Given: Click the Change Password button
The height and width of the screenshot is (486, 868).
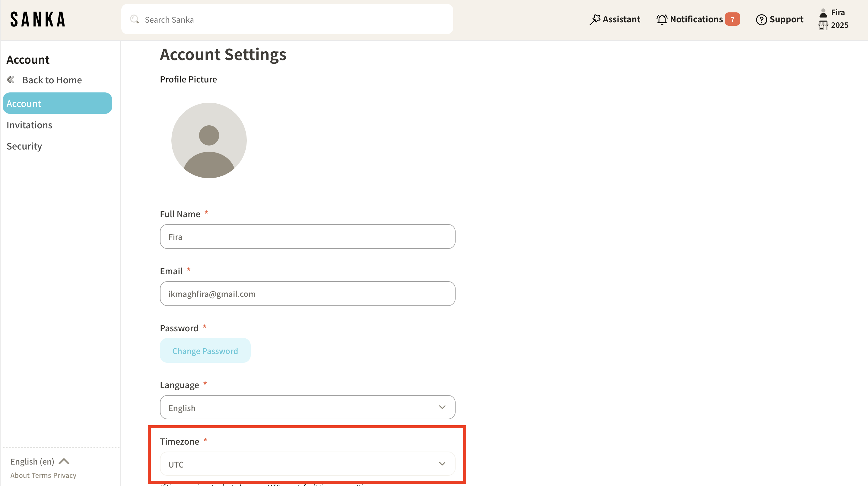Looking at the screenshot, I should tap(205, 351).
